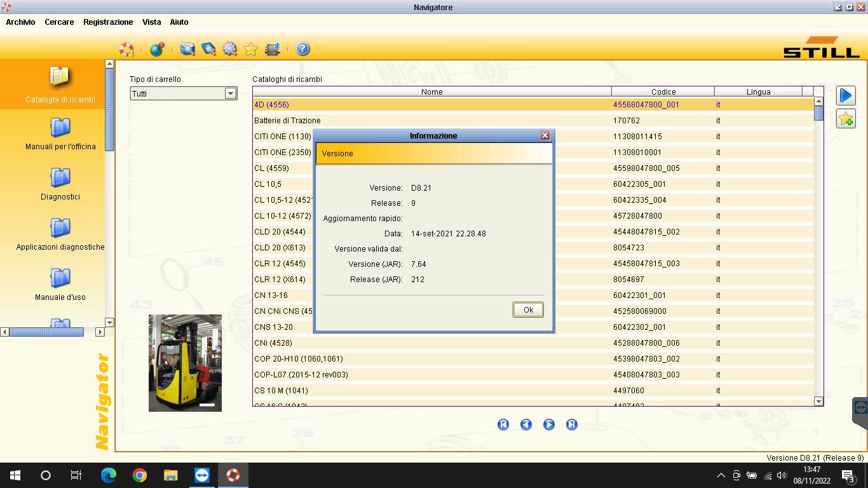868x488 pixels.
Task: Select COP-L07 (2015-12 rev003) row
Action: (533, 374)
